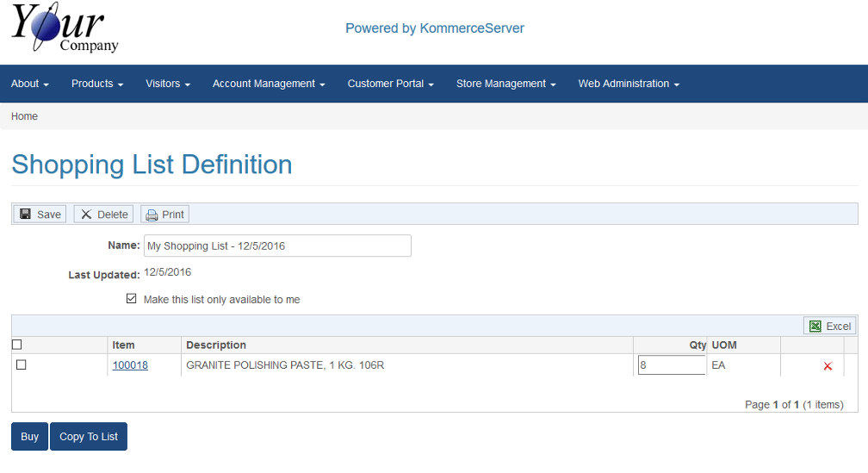Click the shopping list Name field
The image size is (868, 473).
point(277,246)
